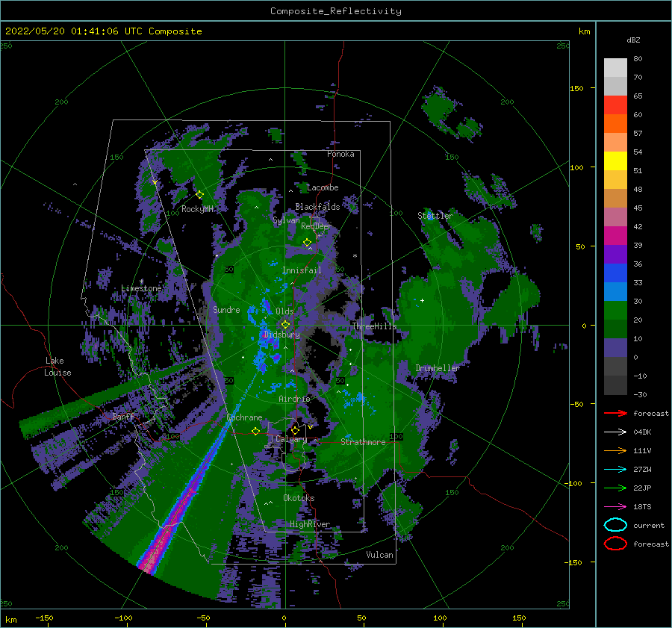The image size is (672, 628).
Task: Click the Airdrie city label
Action: coord(294,399)
